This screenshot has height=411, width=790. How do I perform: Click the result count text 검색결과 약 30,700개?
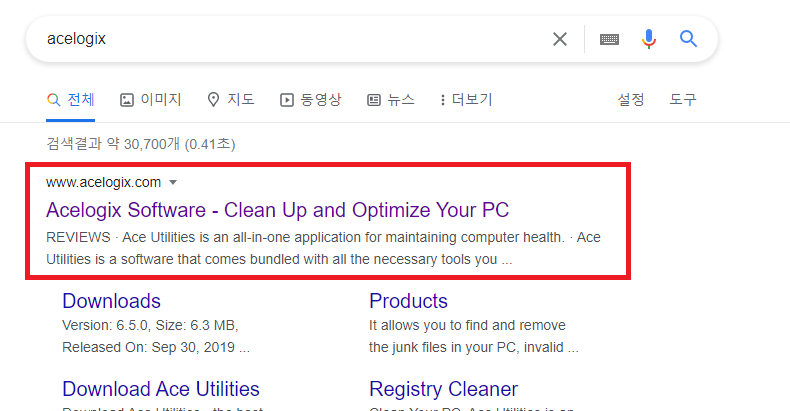113,144
